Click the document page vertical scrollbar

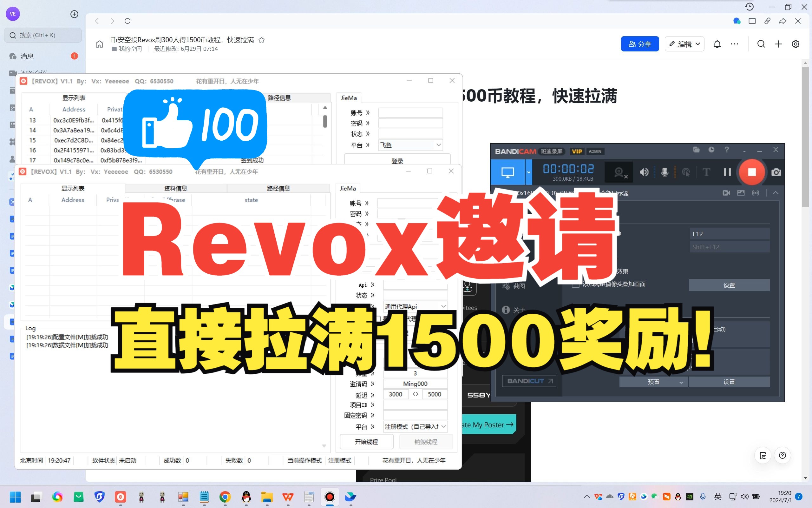(805, 137)
